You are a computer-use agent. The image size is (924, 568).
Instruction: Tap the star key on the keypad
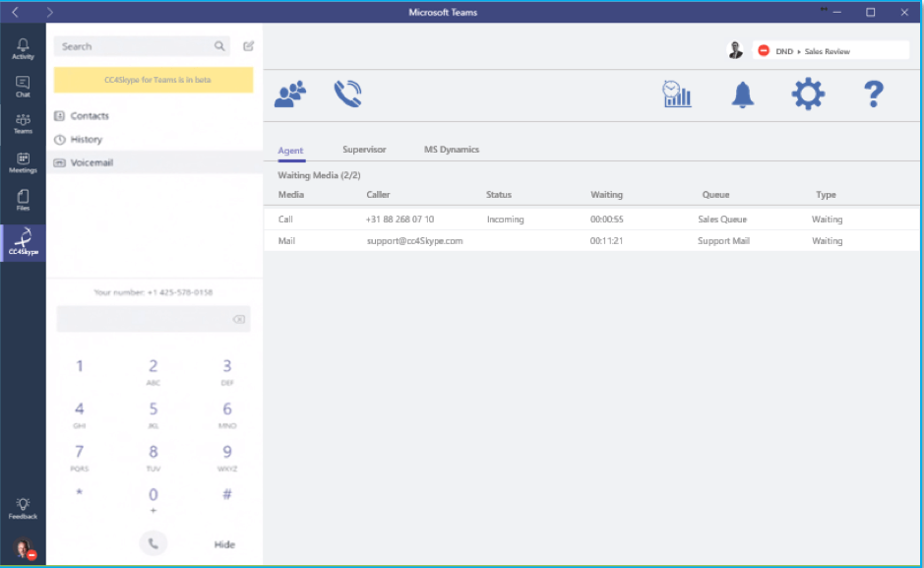80,494
